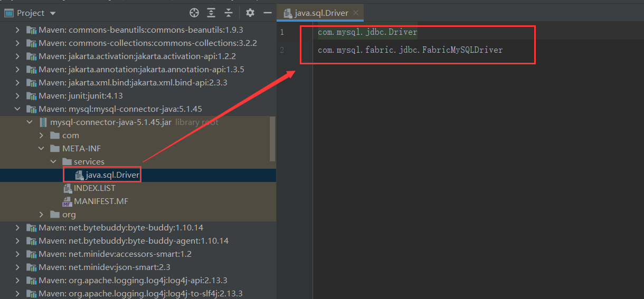Click the MANIFEST.MF file icon
Image resolution: width=644 pixels, height=299 pixels.
click(x=67, y=201)
